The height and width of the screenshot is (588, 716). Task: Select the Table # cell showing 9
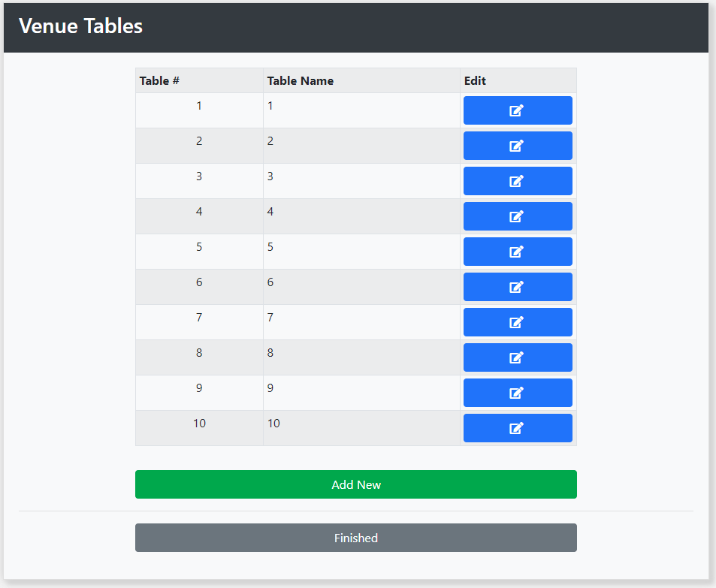(200, 393)
